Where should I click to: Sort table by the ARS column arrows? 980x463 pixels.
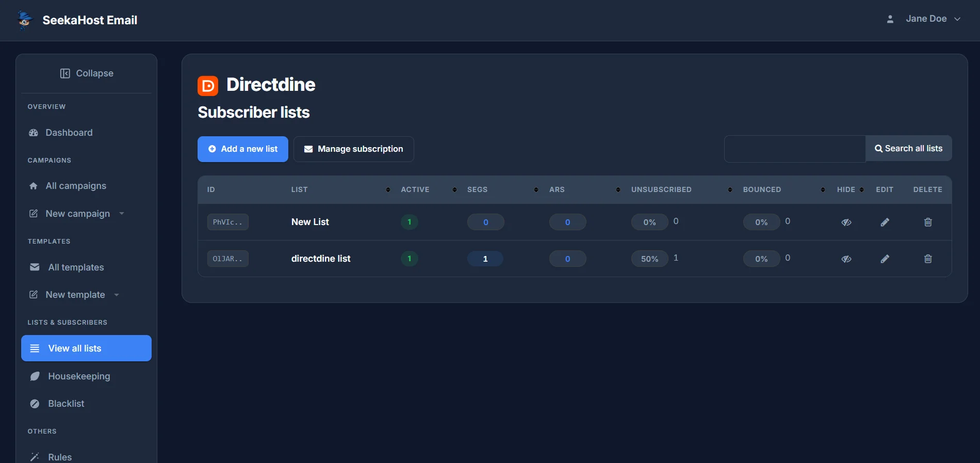pos(618,190)
